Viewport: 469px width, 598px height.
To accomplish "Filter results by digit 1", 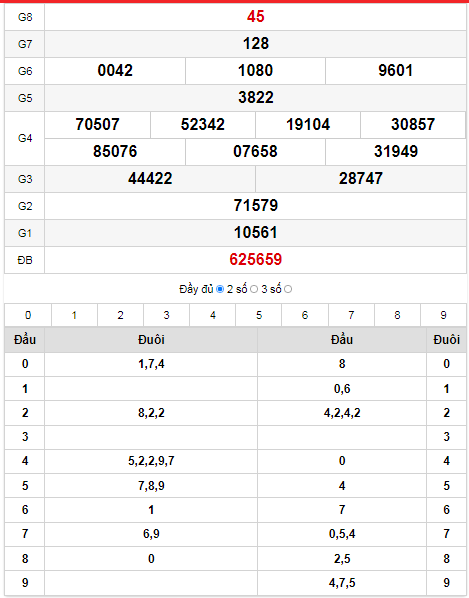I will 74,315.
